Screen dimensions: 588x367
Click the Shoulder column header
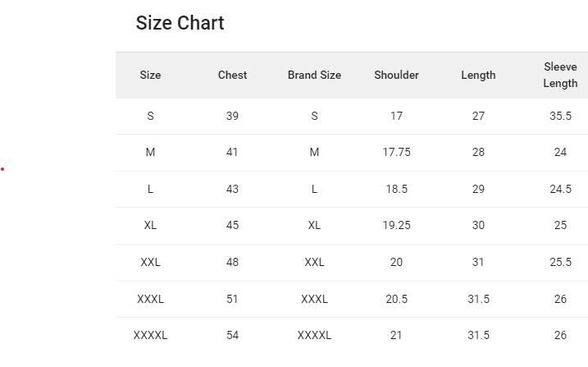(x=396, y=75)
